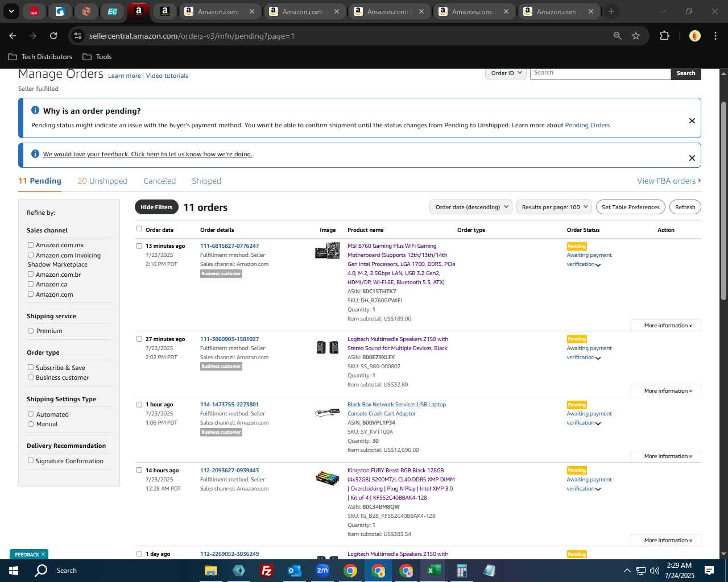Switch to the Canceled orders tab
Image resolution: width=728 pixels, height=582 pixels.
pyautogui.click(x=160, y=181)
